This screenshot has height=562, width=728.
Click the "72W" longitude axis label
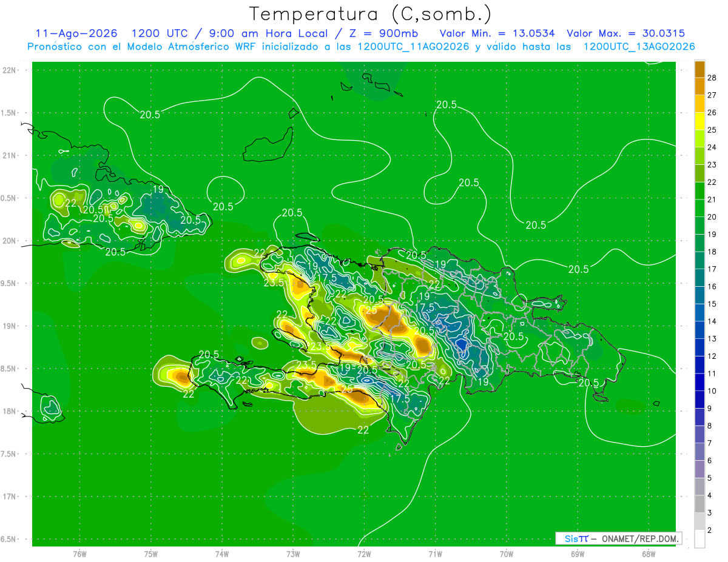[x=364, y=554]
